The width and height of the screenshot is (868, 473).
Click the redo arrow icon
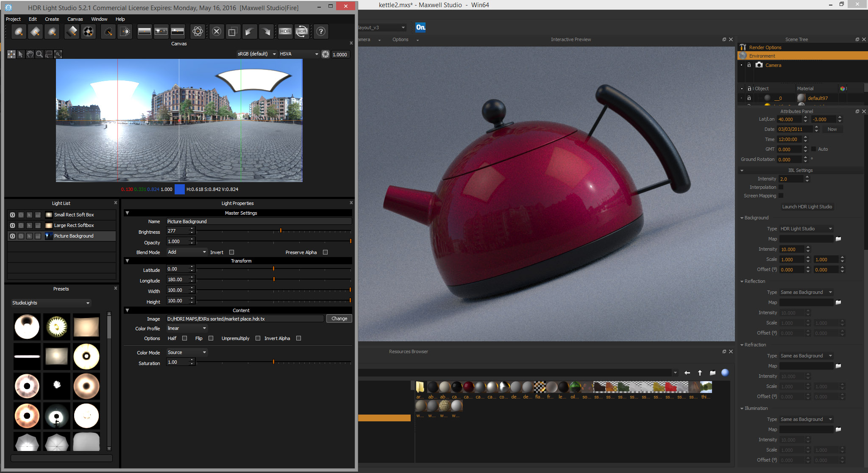click(x=266, y=32)
